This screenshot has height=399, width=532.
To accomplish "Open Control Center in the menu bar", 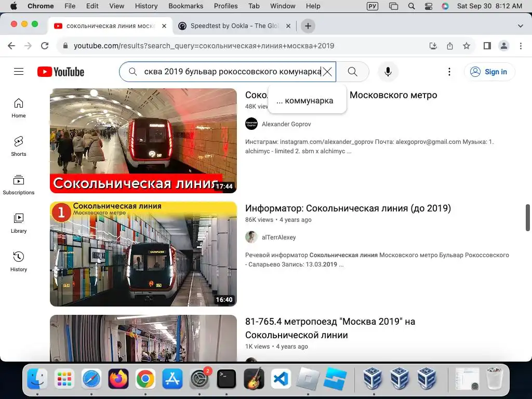I will point(429,6).
